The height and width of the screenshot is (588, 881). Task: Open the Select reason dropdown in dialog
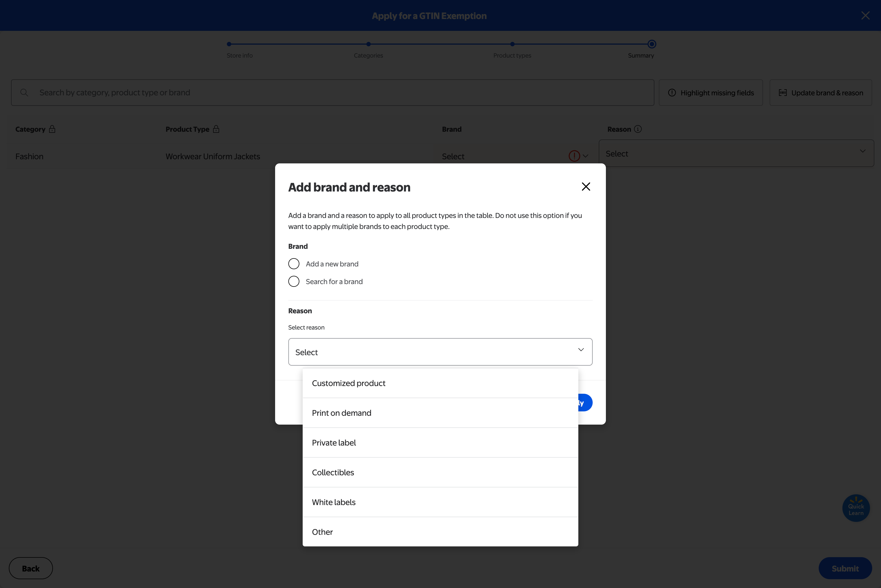[440, 352]
